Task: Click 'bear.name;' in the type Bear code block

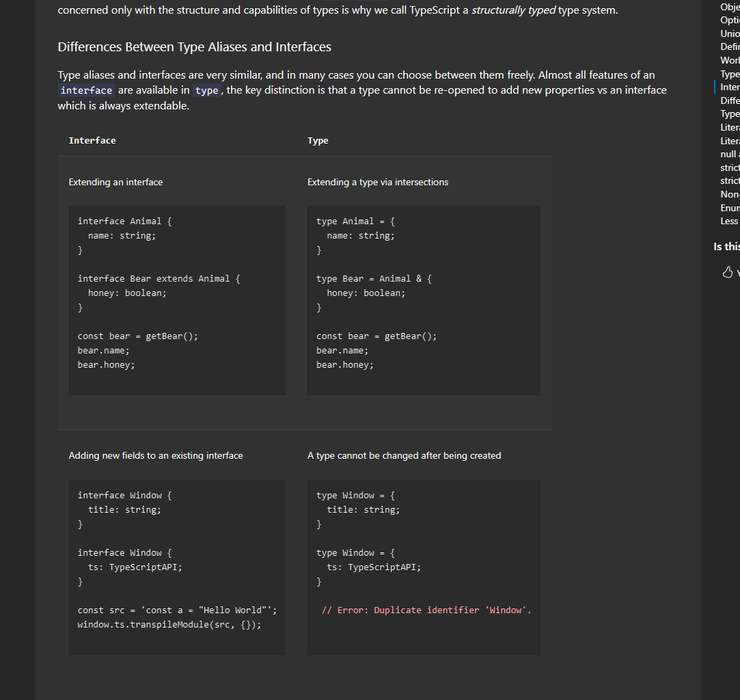Action: coord(342,350)
